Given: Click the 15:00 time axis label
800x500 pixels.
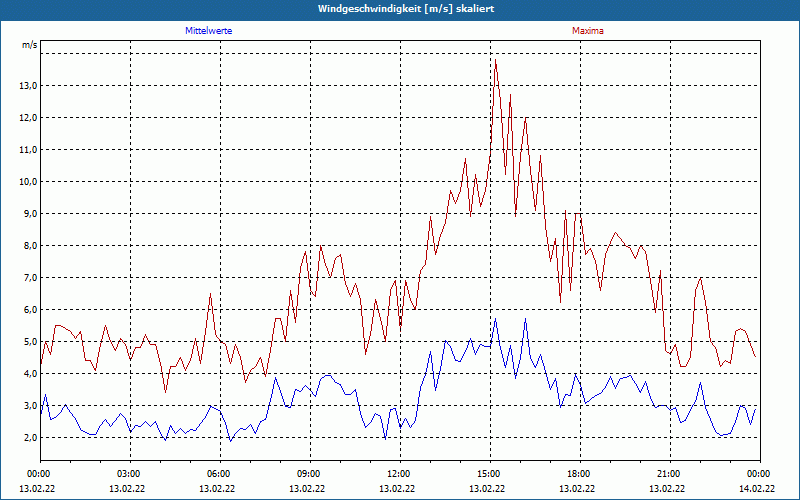Looking at the screenshot, I should (490, 474).
